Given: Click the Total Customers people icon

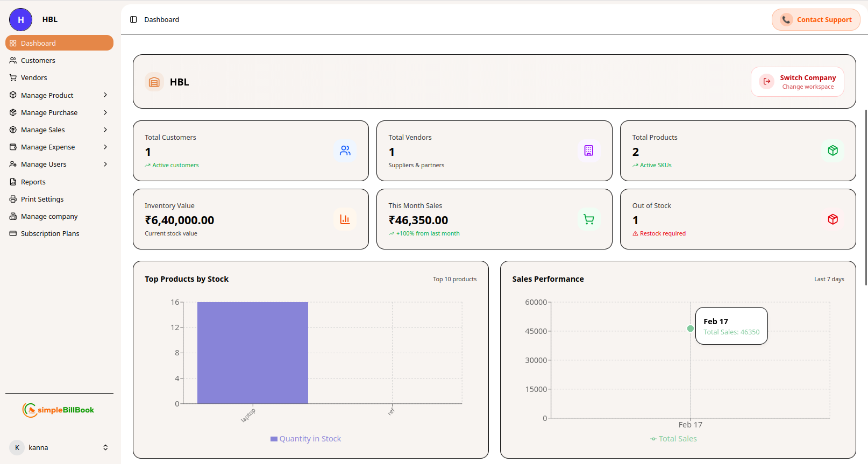Looking at the screenshot, I should pyautogui.click(x=345, y=151).
